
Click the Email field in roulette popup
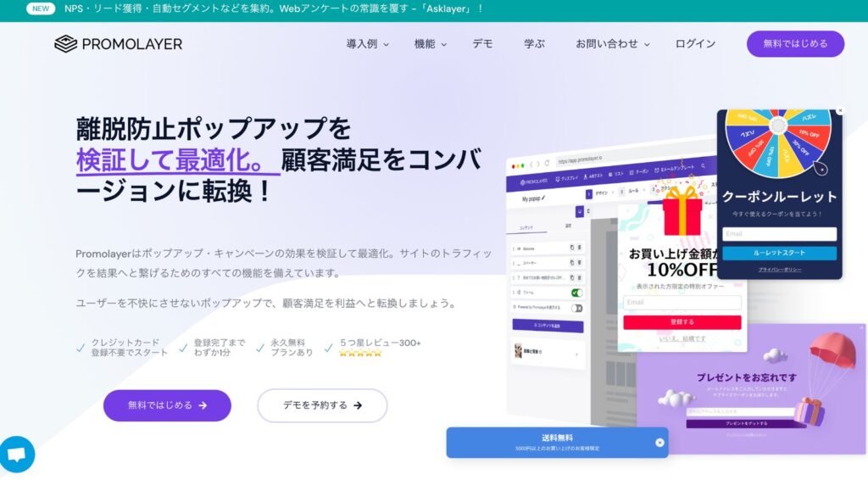point(780,233)
